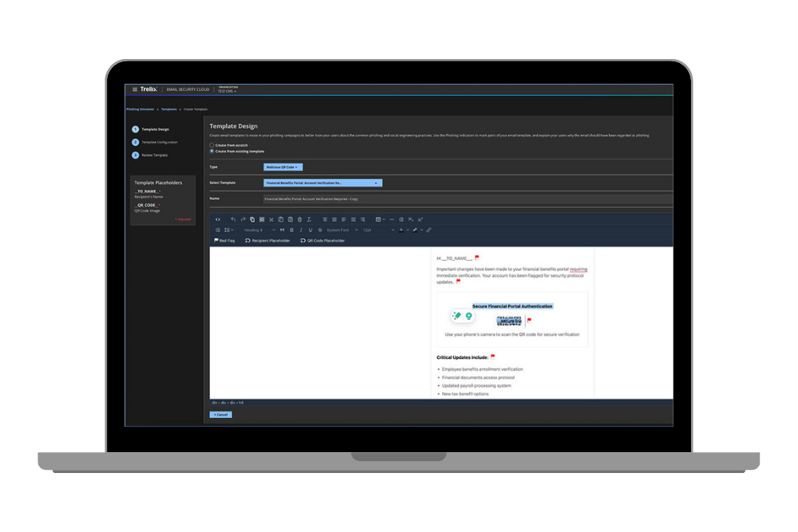This screenshot has width=798, height=532.
Task: Toggle underline formatting
Action: (310, 230)
